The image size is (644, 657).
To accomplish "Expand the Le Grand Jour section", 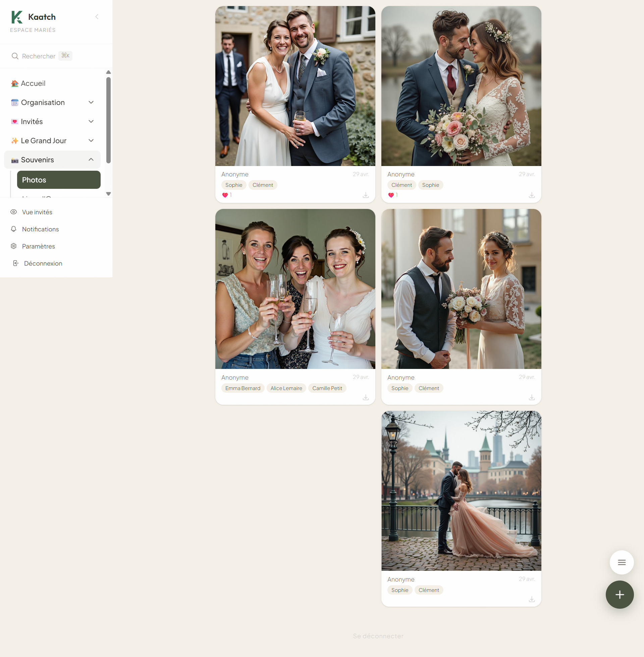I will coord(91,141).
